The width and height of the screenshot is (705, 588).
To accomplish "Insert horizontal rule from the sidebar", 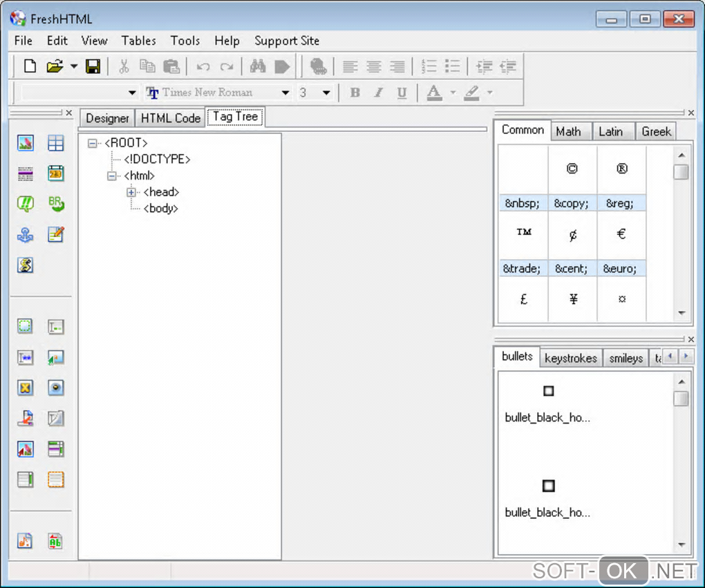I will click(25, 173).
